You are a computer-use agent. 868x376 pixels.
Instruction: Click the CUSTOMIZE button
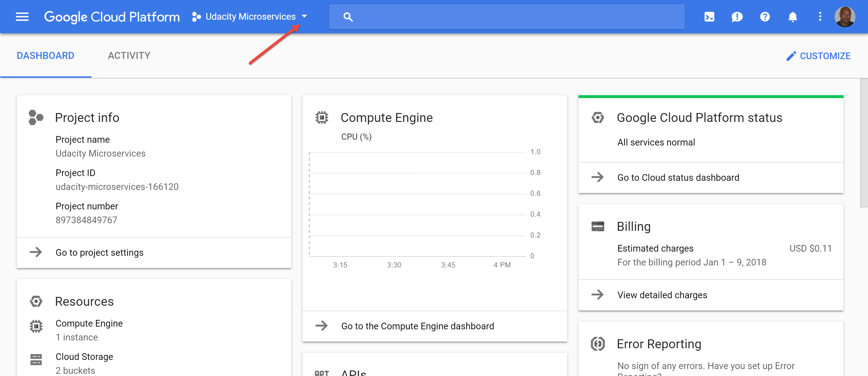click(x=818, y=56)
